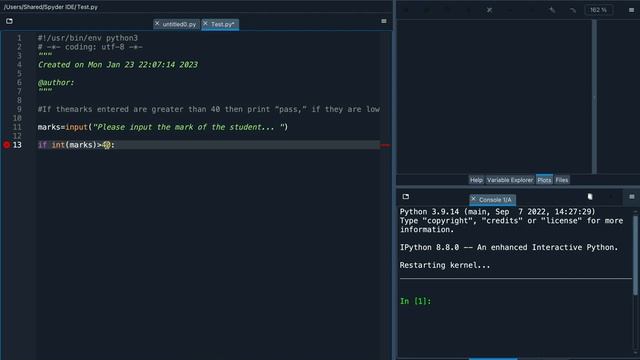Open the Variable Explorer tab

point(510,180)
